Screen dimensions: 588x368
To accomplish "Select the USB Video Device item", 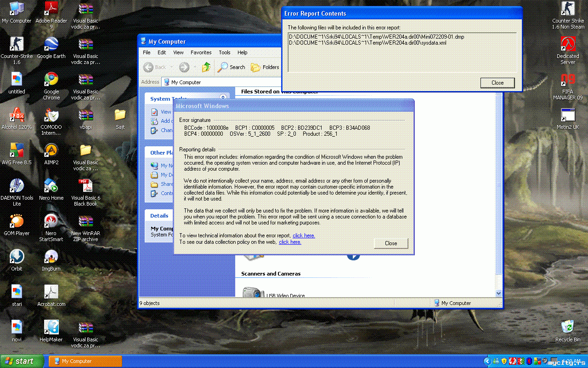I will tap(274, 293).
